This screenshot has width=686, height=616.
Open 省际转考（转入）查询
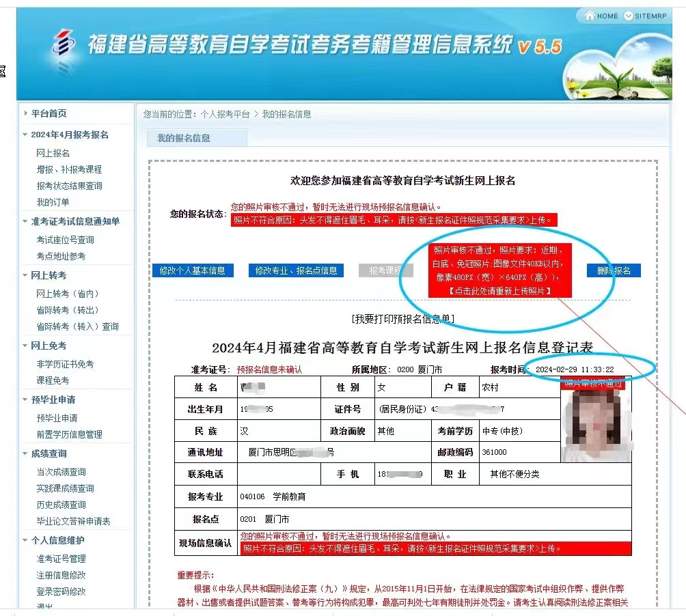(77, 326)
